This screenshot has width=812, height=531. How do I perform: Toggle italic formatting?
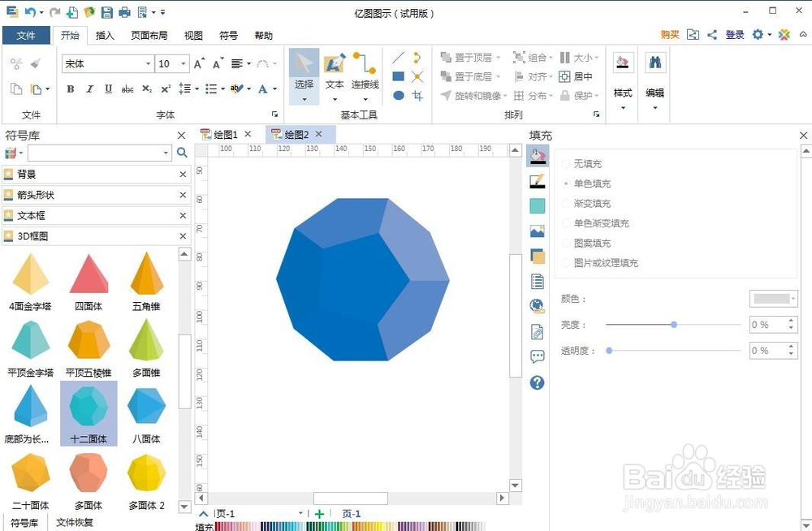click(x=89, y=88)
